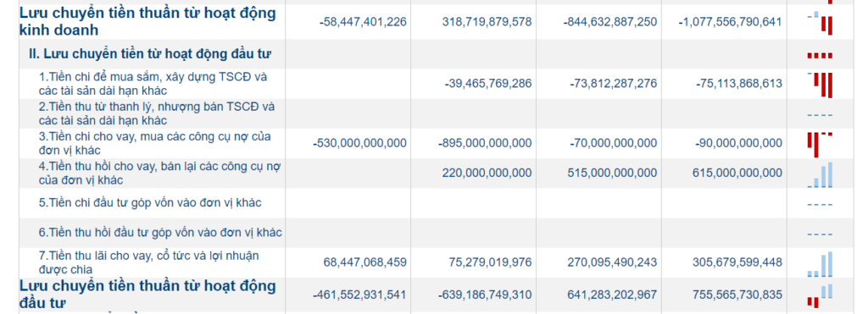The image size is (868, 314).
Task: Click '7.Tiền thu lãi cho vay, cổ tức' label
Action: point(149,262)
